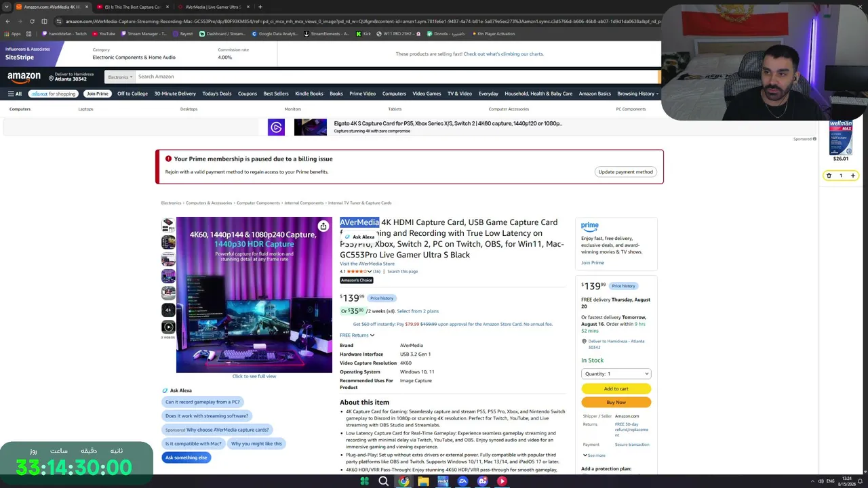Viewport: 868px width, 488px height.
Task: Show the 4+ more images thumbnail
Action: 168,310
